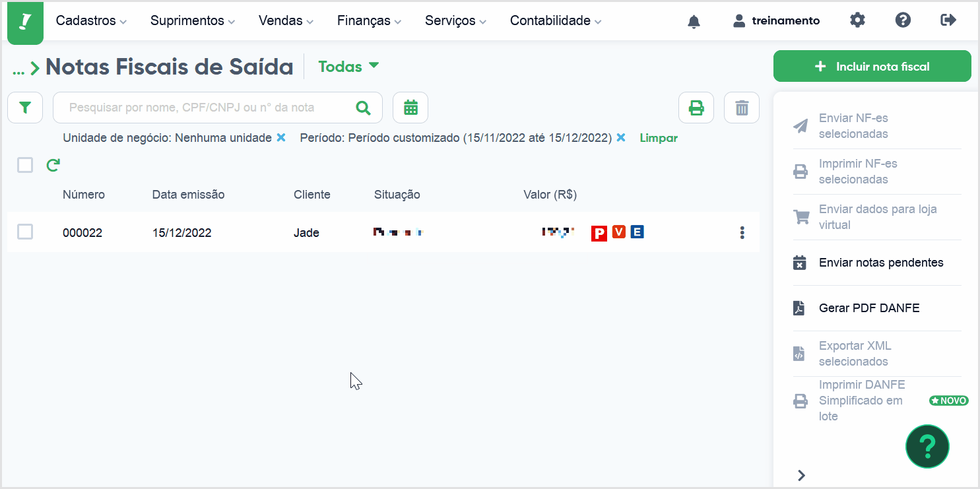Click Imprimir NF-es selecionadas

pos(858,172)
